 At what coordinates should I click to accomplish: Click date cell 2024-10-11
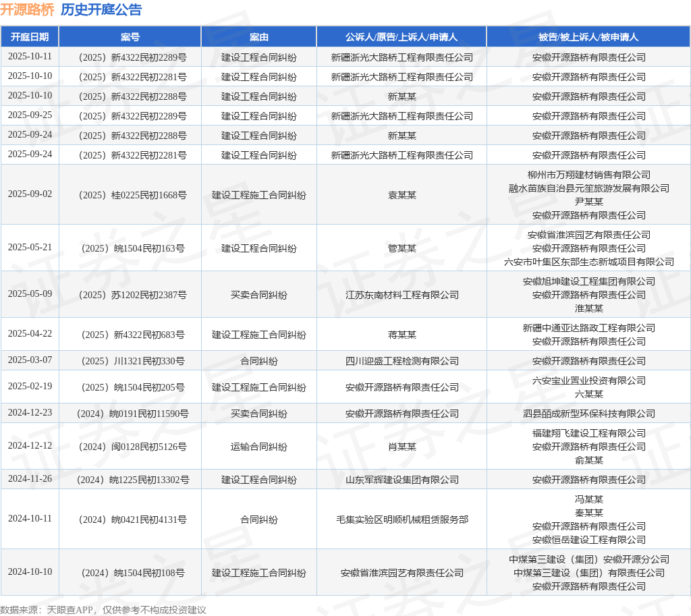pyautogui.click(x=30, y=519)
